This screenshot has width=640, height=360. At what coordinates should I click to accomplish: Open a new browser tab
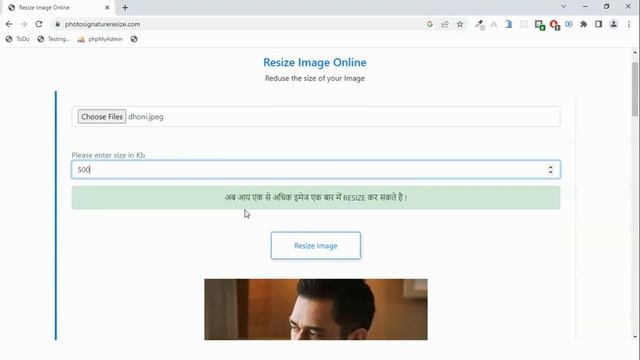125,7
